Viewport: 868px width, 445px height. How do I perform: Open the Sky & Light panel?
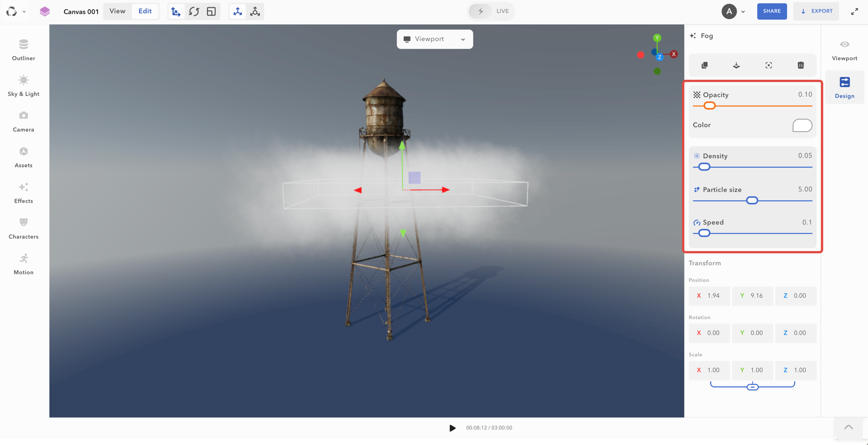click(23, 86)
